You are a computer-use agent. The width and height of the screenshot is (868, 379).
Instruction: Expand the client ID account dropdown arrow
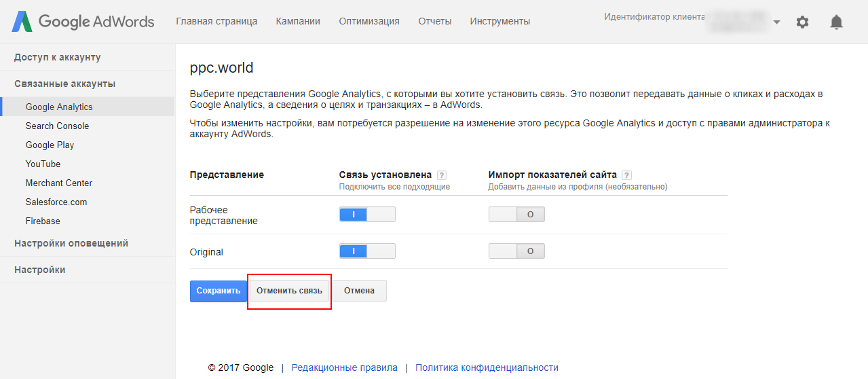pyautogui.click(x=776, y=22)
